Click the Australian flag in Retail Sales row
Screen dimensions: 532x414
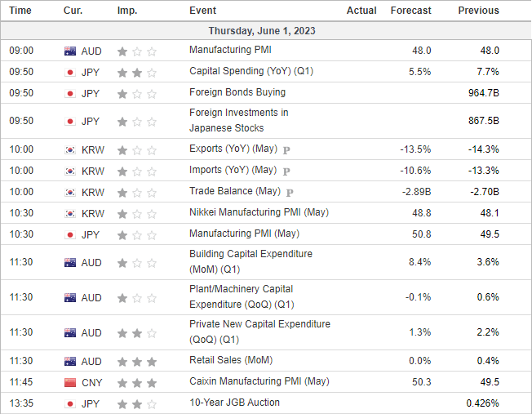click(x=70, y=362)
